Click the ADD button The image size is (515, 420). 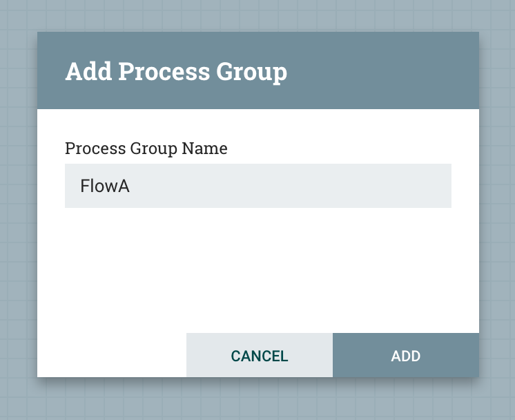pos(405,356)
